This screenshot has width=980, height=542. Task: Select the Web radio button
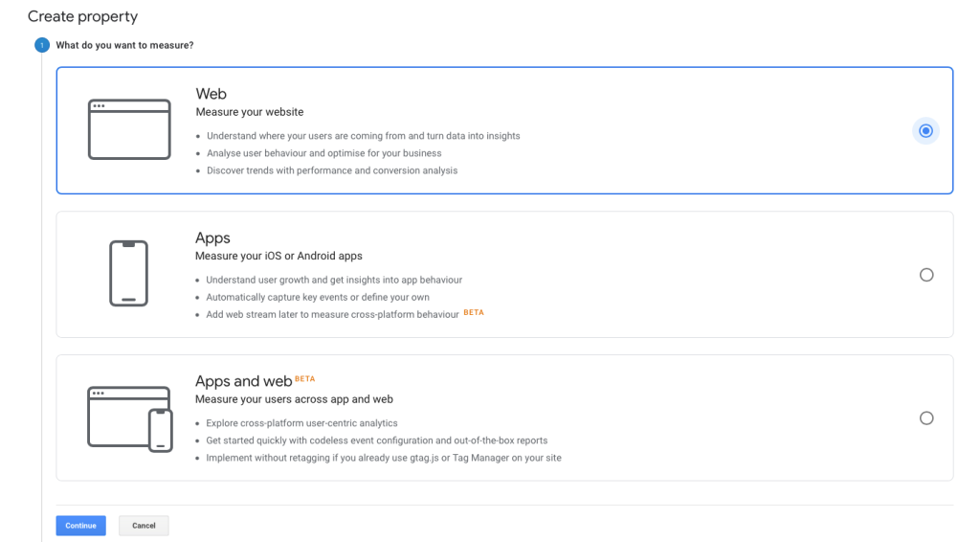[925, 131]
